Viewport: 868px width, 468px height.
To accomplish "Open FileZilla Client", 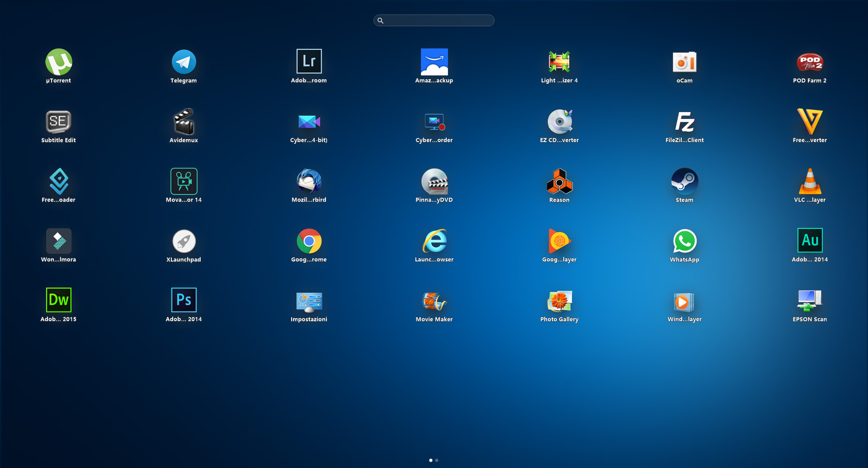I will 684,122.
